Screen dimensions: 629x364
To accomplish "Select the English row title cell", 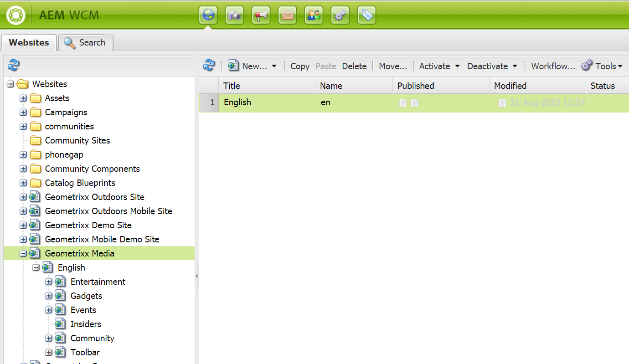I will pyautogui.click(x=267, y=103).
